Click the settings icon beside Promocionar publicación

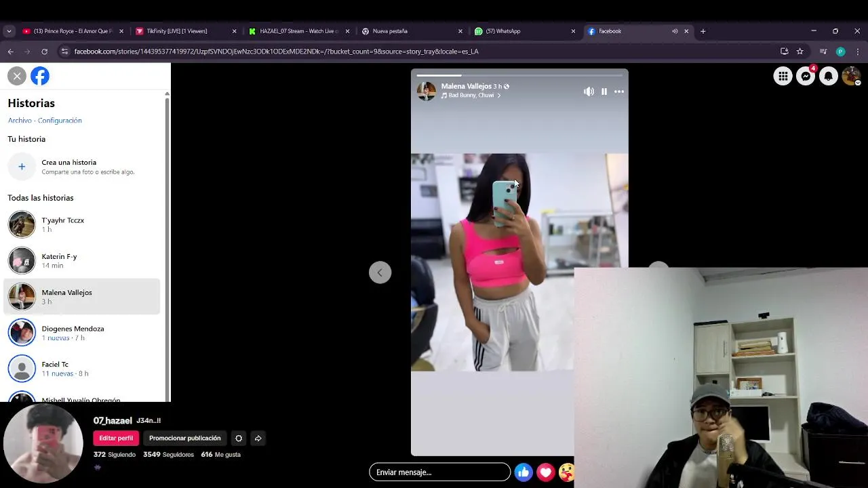click(x=239, y=439)
